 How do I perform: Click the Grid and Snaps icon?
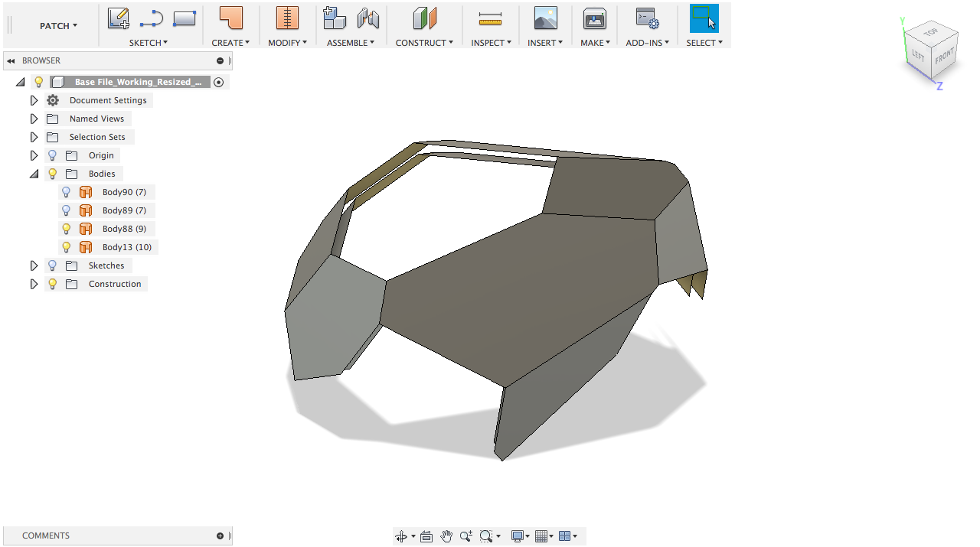pos(541,536)
